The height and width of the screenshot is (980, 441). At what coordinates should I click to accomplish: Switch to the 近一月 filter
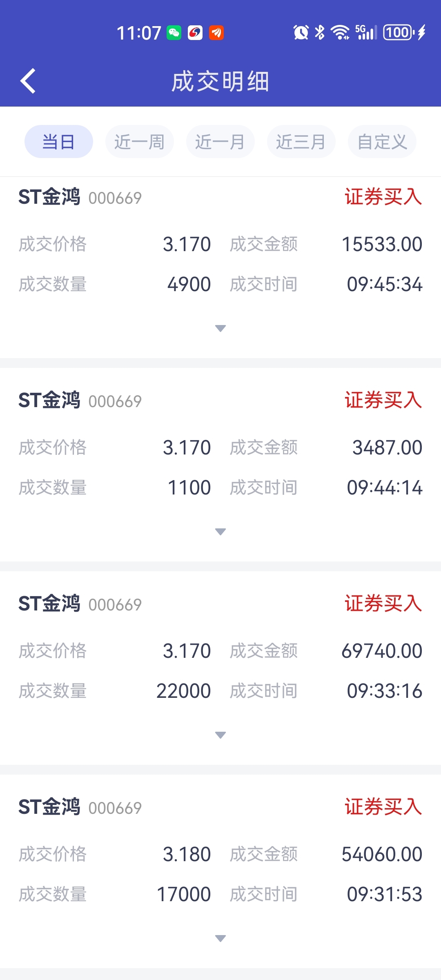click(x=220, y=142)
